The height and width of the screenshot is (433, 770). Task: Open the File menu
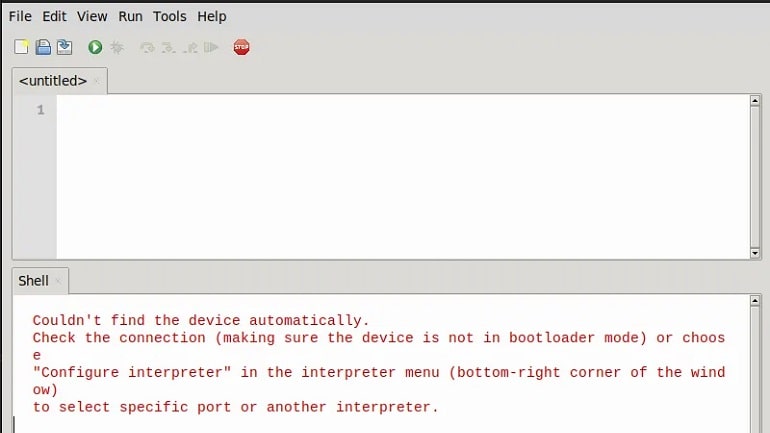(x=20, y=16)
